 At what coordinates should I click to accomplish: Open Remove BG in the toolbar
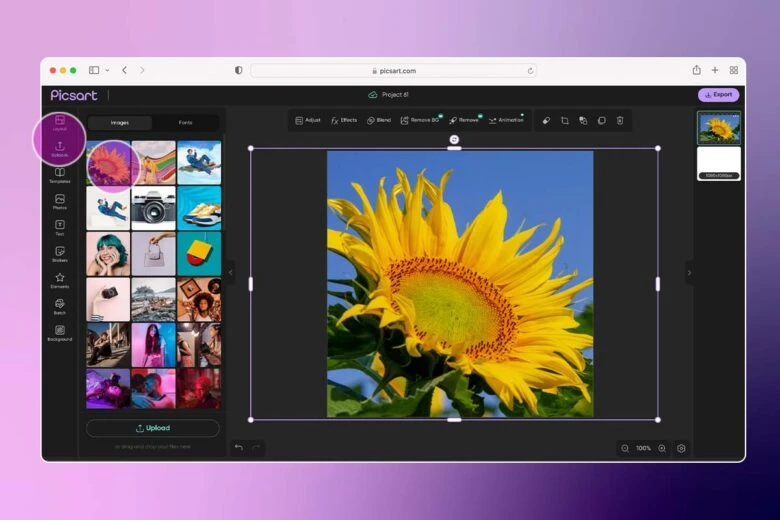pos(420,120)
